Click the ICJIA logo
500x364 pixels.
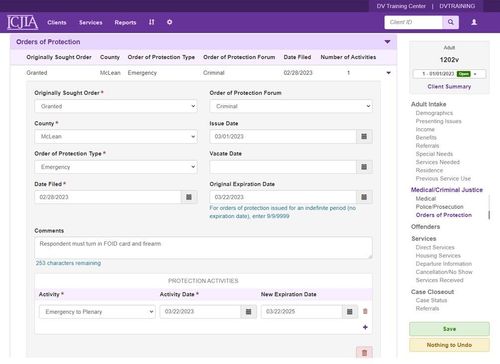23,22
